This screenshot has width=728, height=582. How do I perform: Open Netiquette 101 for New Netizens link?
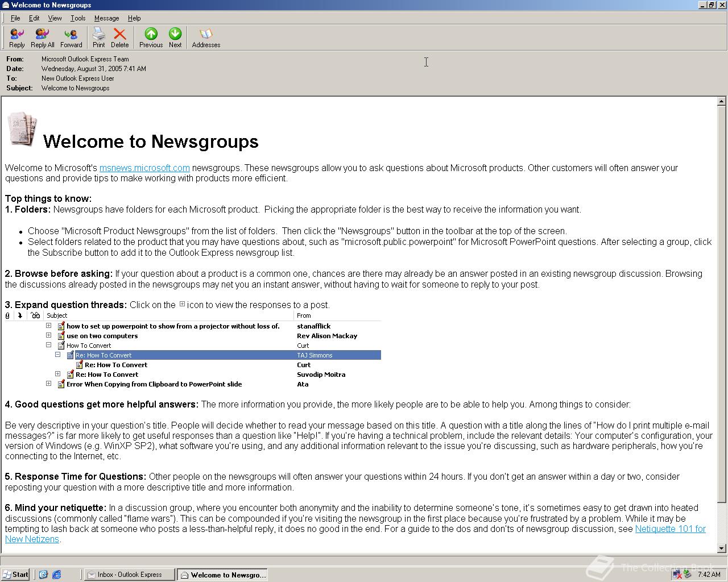point(670,529)
